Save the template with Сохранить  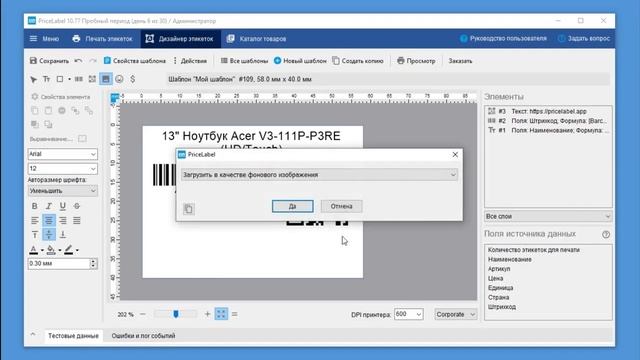49,61
